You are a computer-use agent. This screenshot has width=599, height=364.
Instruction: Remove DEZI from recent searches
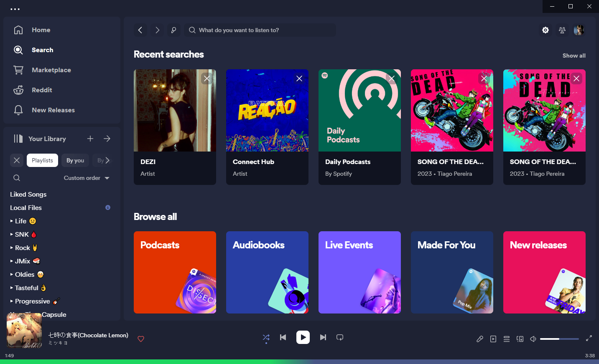[x=207, y=78]
